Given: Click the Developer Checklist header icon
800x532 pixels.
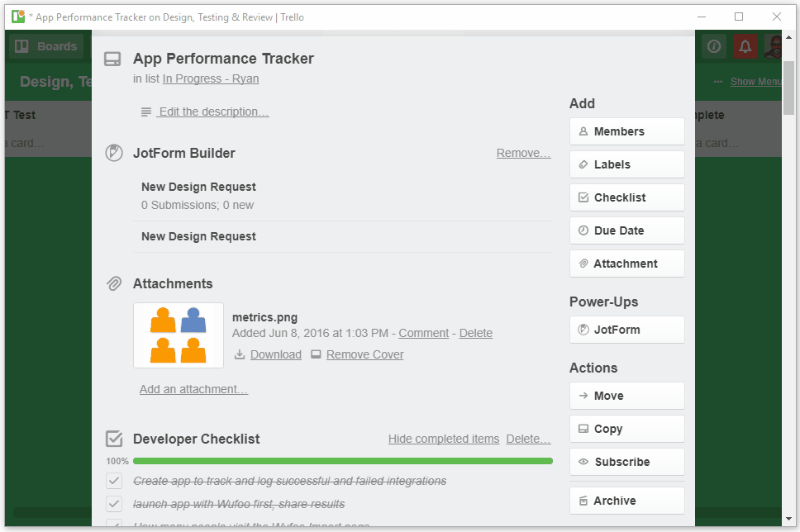Looking at the screenshot, I should click(114, 439).
